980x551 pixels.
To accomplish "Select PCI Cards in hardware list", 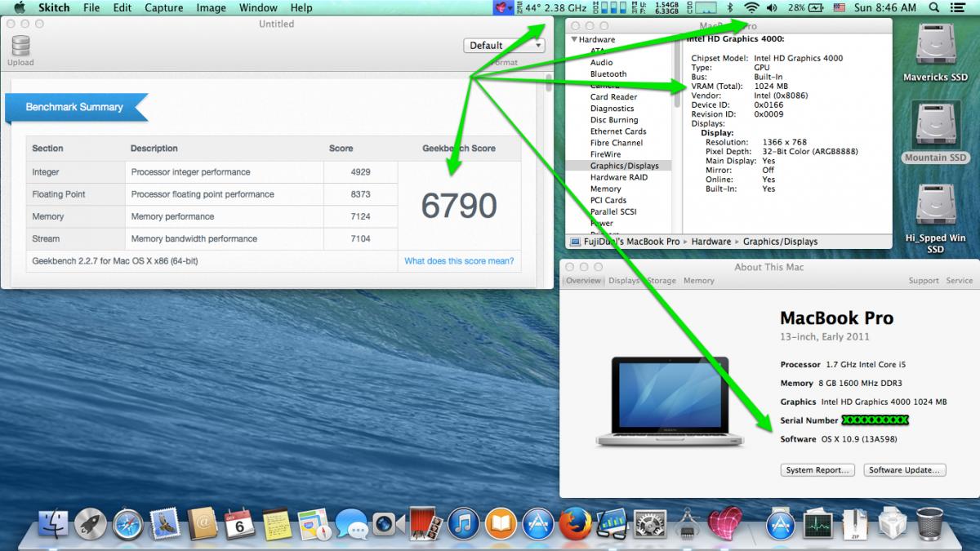I will pos(608,200).
